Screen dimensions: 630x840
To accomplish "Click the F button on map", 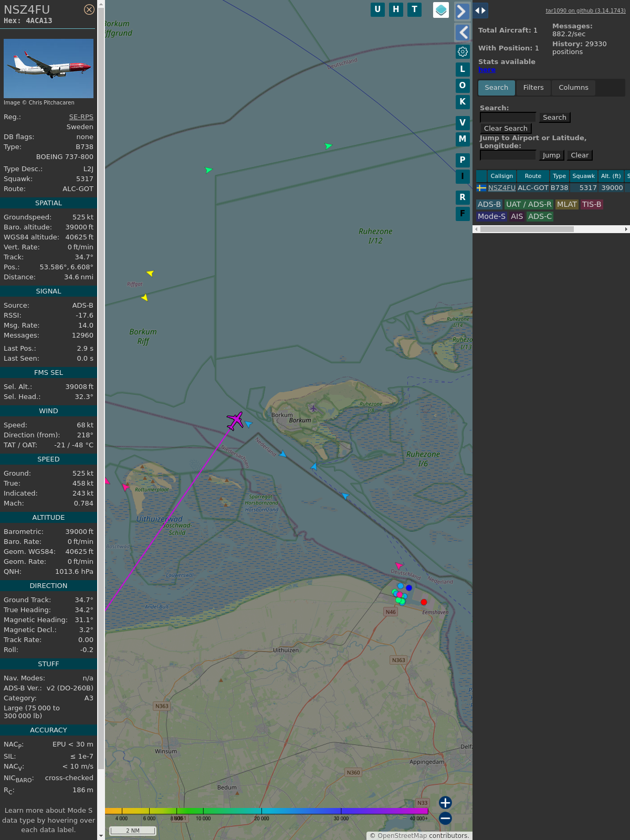I will click(463, 214).
